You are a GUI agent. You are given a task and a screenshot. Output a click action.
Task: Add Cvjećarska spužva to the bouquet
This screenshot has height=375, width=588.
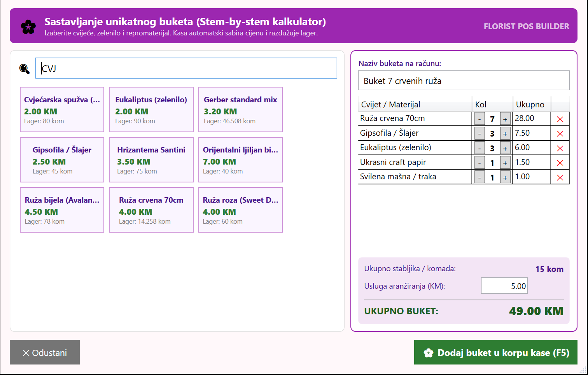pos(62,110)
